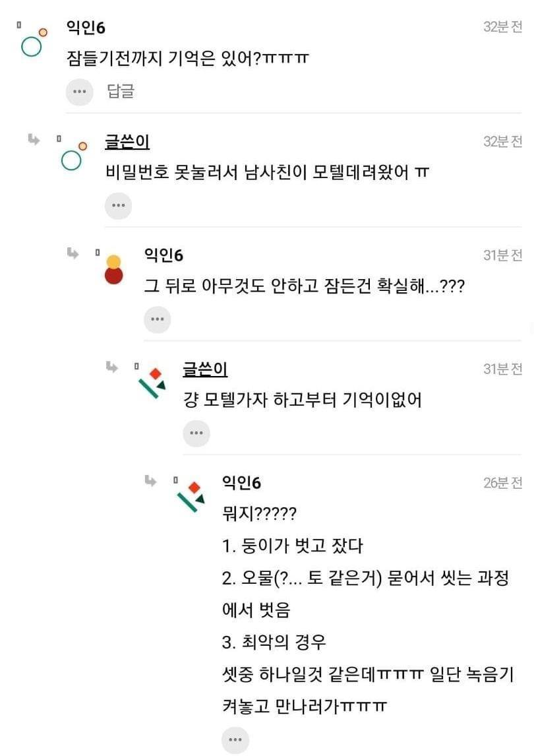Click the reply arrow beside the 비밀번호 못눌러서 comment
The image size is (534, 756).
pos(34,139)
